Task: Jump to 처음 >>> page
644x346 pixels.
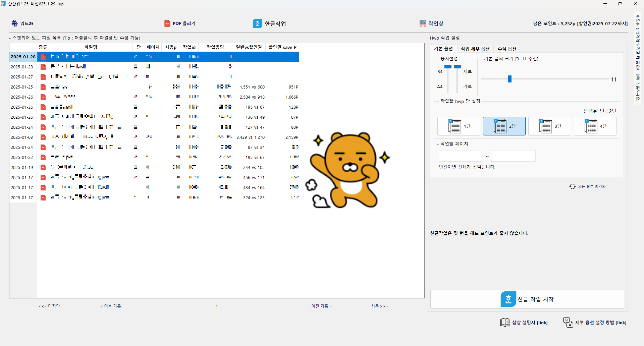Action: coord(379,306)
